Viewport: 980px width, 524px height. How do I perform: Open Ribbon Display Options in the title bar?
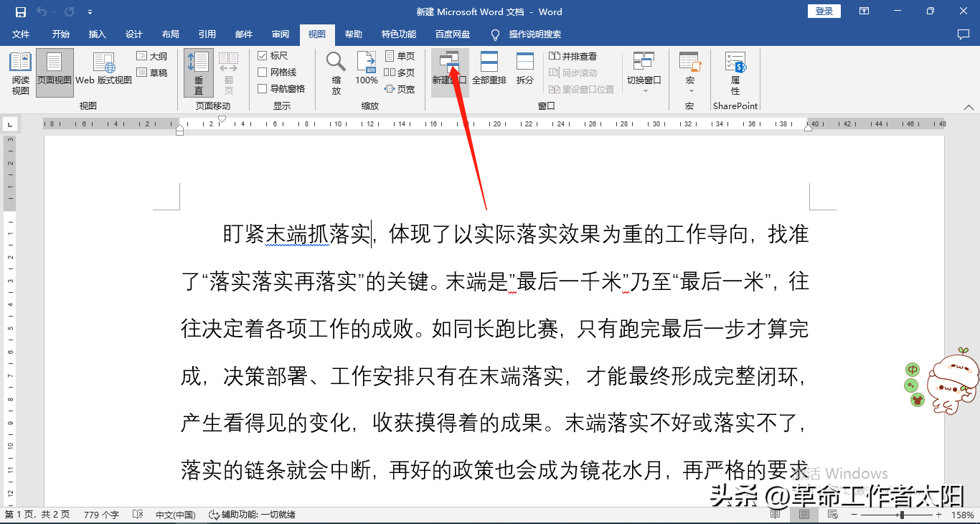click(x=864, y=11)
